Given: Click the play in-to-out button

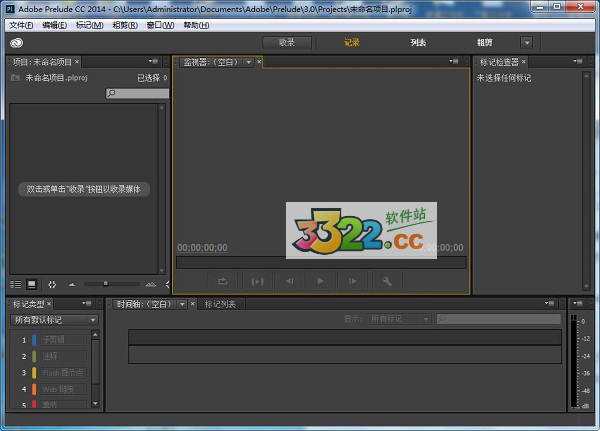Looking at the screenshot, I should (257, 281).
